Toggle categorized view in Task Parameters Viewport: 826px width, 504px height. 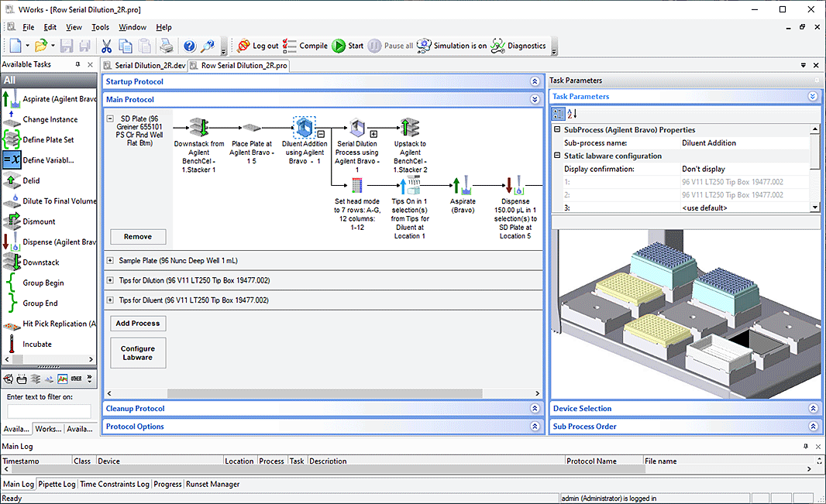click(559, 113)
